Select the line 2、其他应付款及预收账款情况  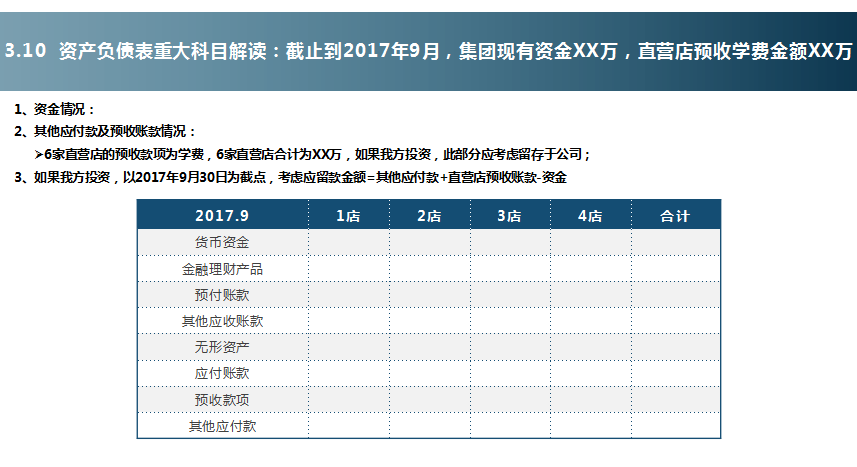[105, 131]
